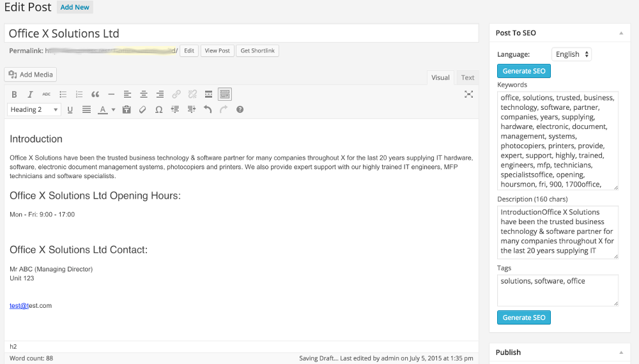Align text left

click(x=128, y=95)
